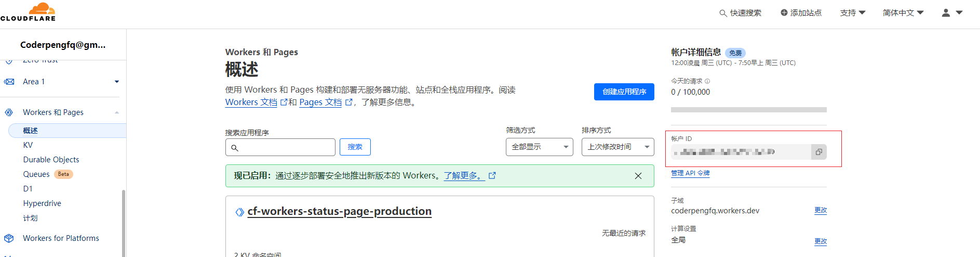Click the 0 / 100,000 requests value
Image resolution: width=980 pixels, height=257 pixels.
click(690, 92)
